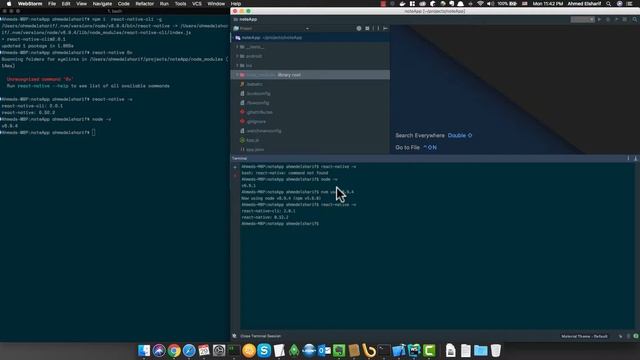Screen dimensions: 640x360
Task: Open Spotlight search in menu bar
Action: click(609, 4)
